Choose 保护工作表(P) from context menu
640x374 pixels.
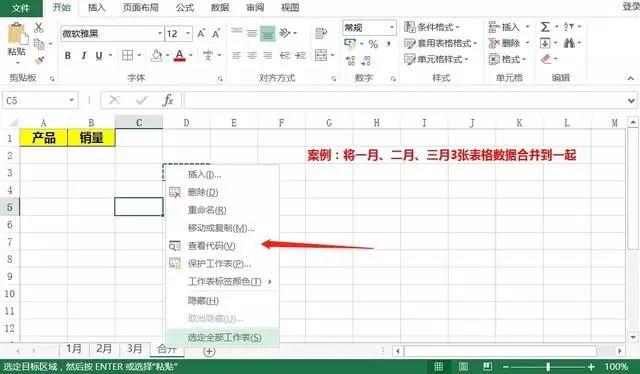222,264
